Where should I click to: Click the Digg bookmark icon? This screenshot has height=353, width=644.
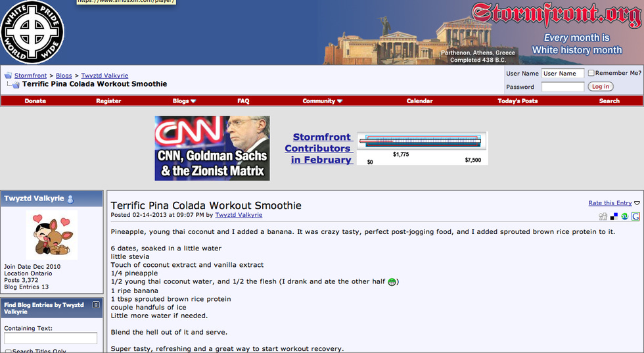pyautogui.click(x=603, y=216)
